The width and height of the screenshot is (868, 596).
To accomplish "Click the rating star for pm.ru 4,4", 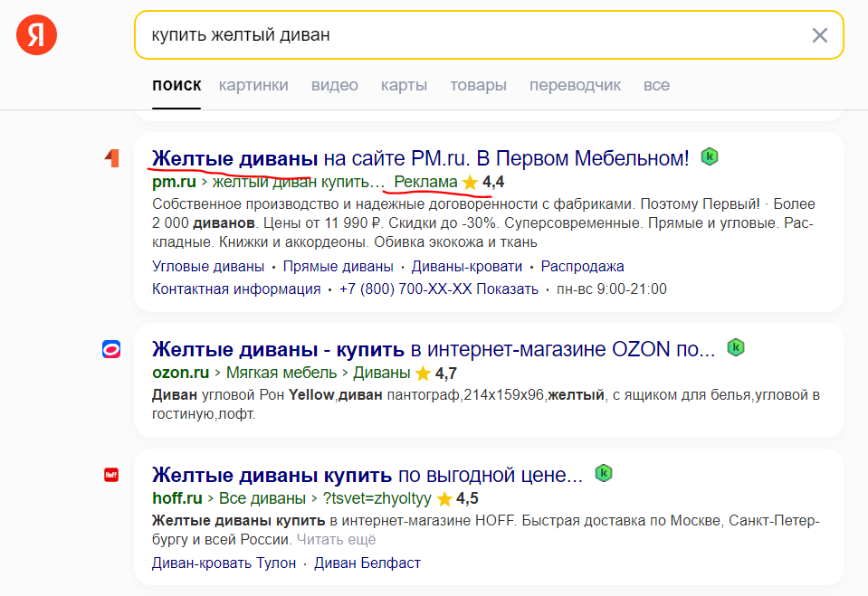I will [470, 182].
